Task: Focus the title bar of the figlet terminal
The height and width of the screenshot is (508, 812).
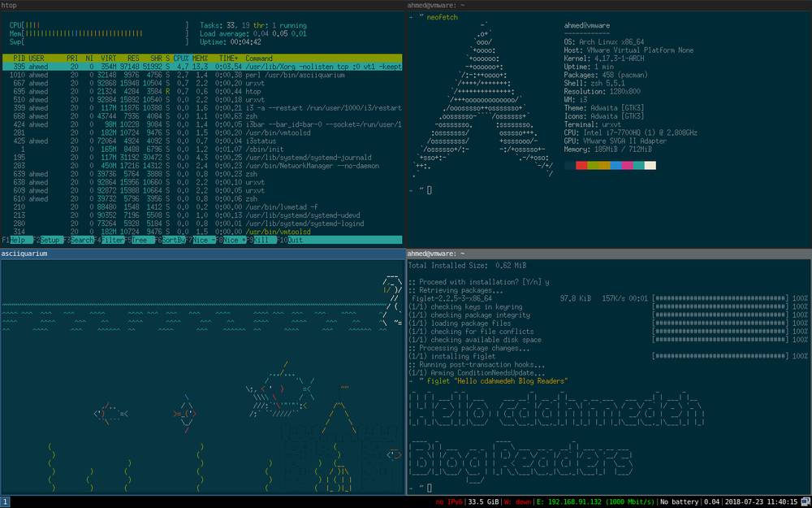Action: point(608,254)
